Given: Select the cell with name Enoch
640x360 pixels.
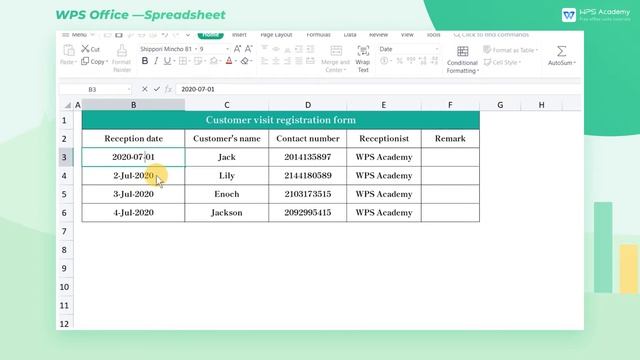Looking at the screenshot, I should click(227, 194).
